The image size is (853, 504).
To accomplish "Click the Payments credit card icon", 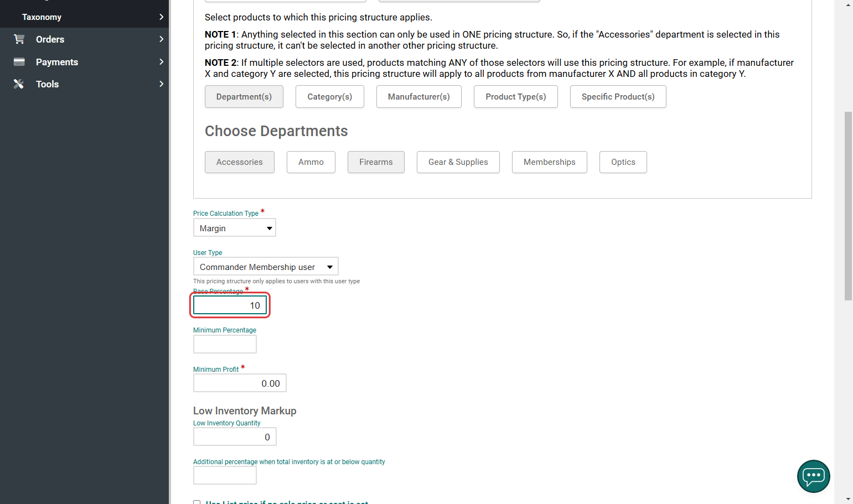I will pos(19,62).
